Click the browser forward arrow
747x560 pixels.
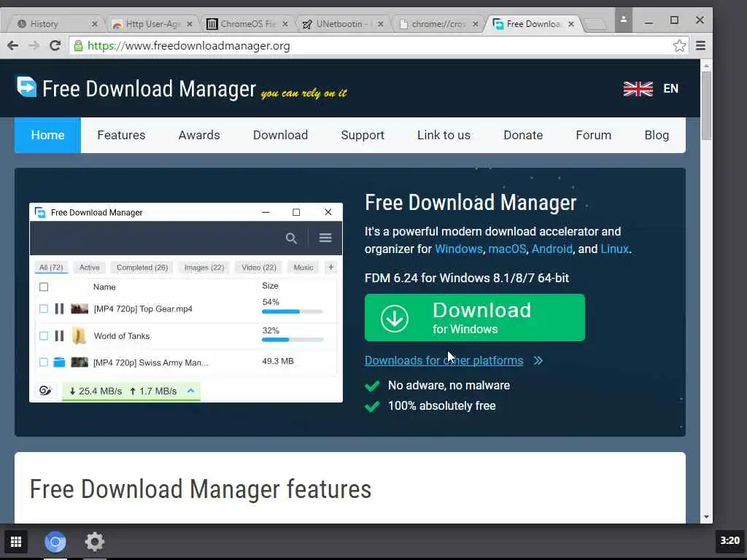tap(34, 46)
